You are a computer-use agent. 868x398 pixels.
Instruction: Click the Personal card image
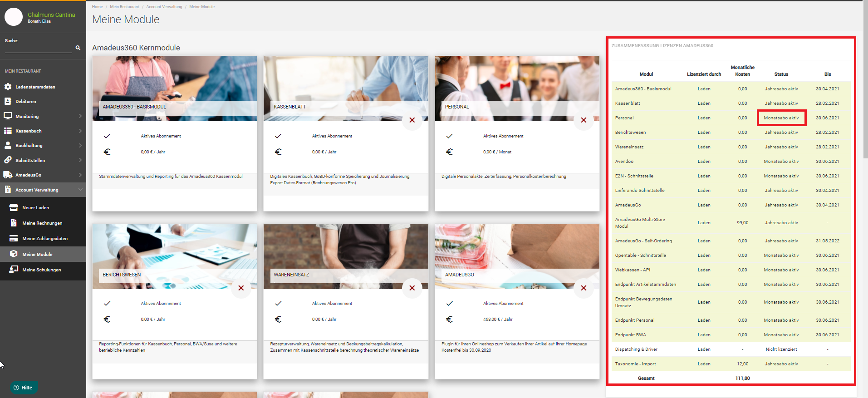(x=517, y=88)
